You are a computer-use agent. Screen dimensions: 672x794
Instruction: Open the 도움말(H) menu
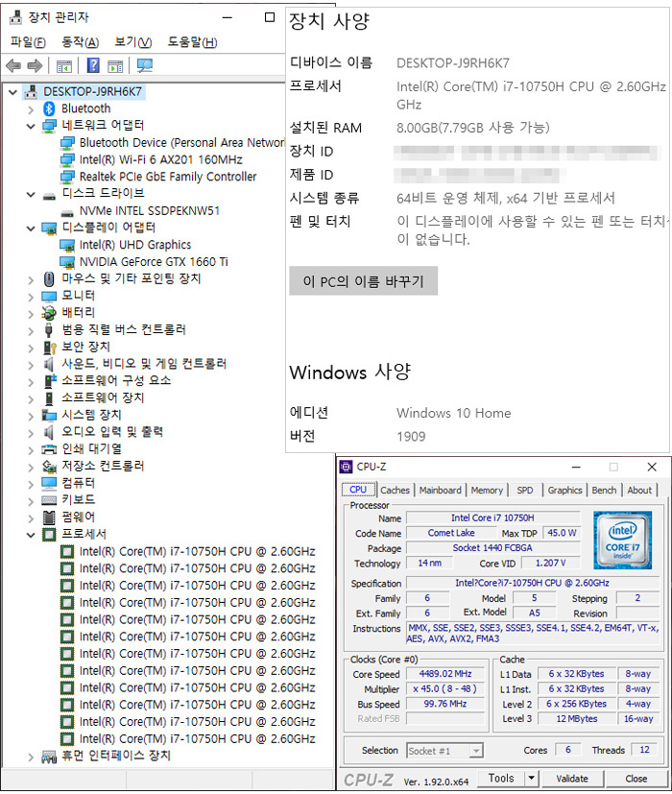point(192,42)
